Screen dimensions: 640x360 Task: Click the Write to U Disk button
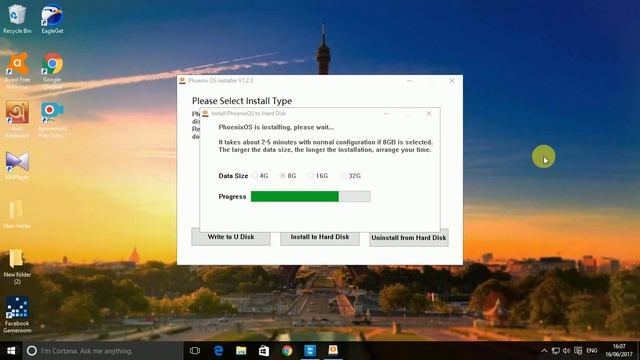tap(231, 237)
